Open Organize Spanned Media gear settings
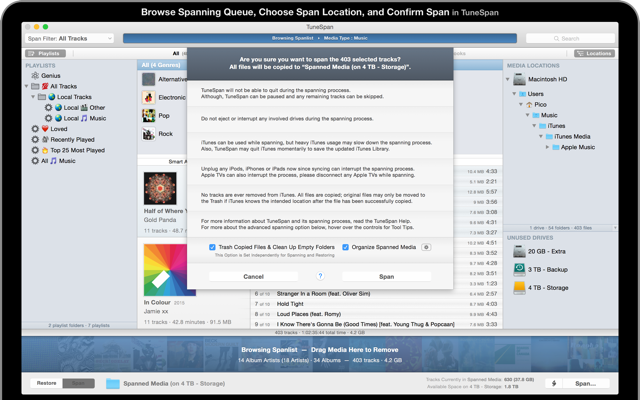 point(426,247)
